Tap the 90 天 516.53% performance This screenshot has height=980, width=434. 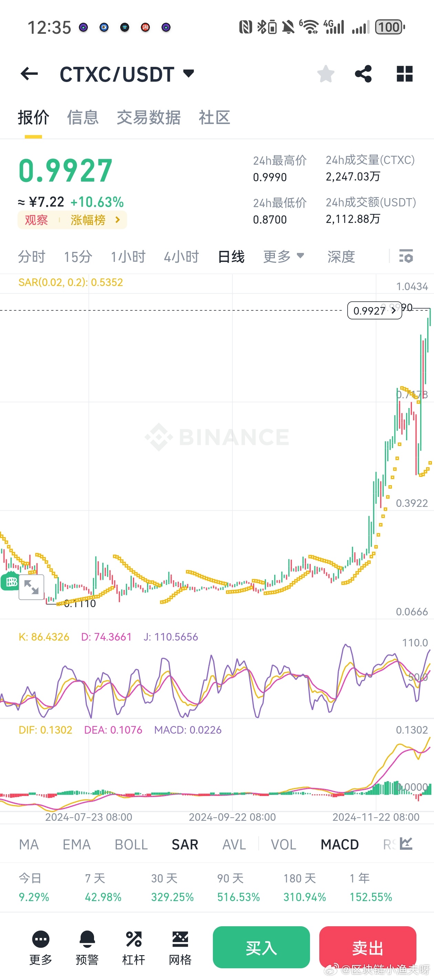pyautogui.click(x=238, y=888)
